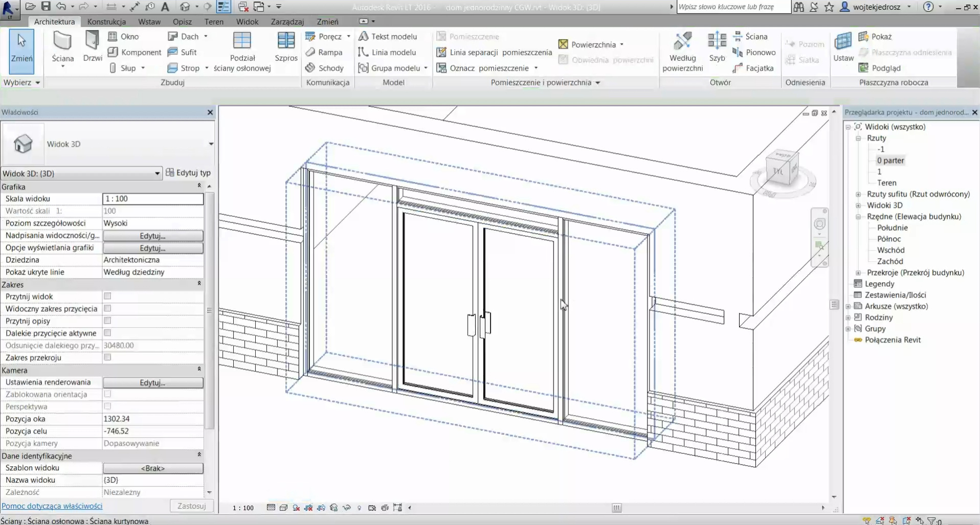Open the Pomoc dotycząca właściwości link
The height and width of the screenshot is (525, 980).
pos(52,506)
